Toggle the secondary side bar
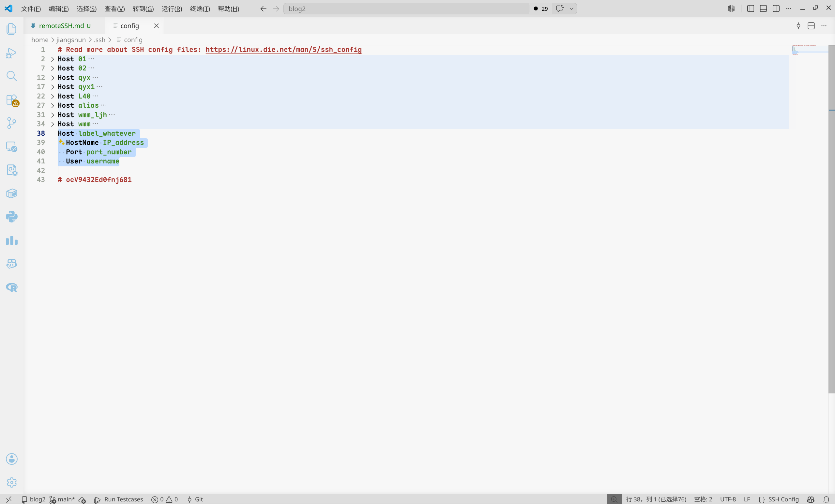This screenshot has height=504, width=835. pos(776,9)
